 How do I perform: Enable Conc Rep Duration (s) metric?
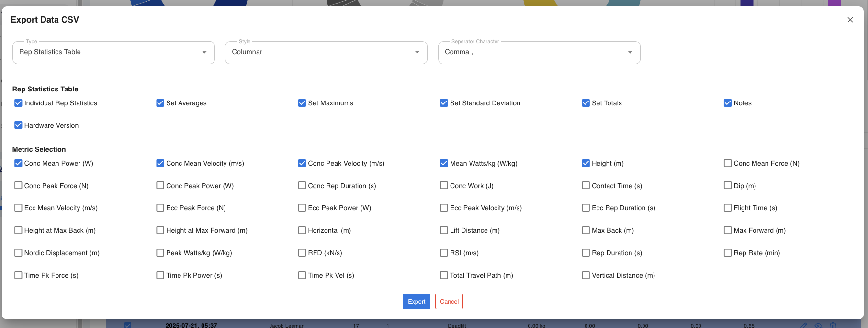click(302, 186)
